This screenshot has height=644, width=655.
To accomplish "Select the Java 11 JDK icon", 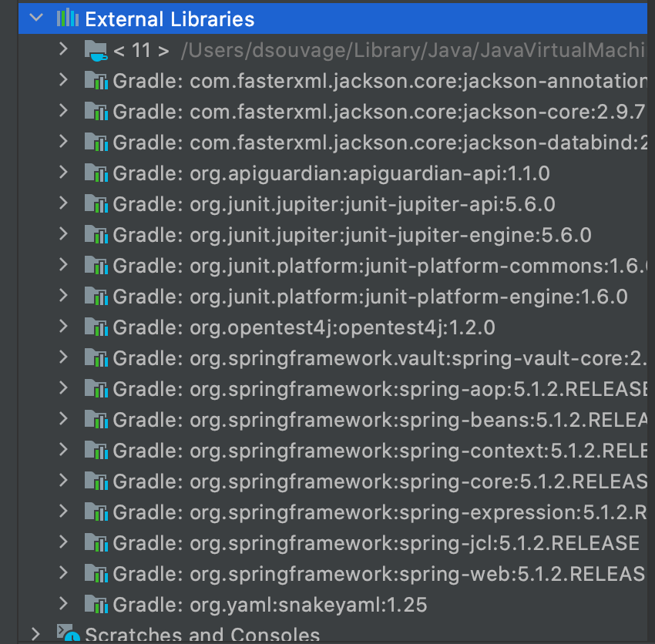I will [96, 49].
